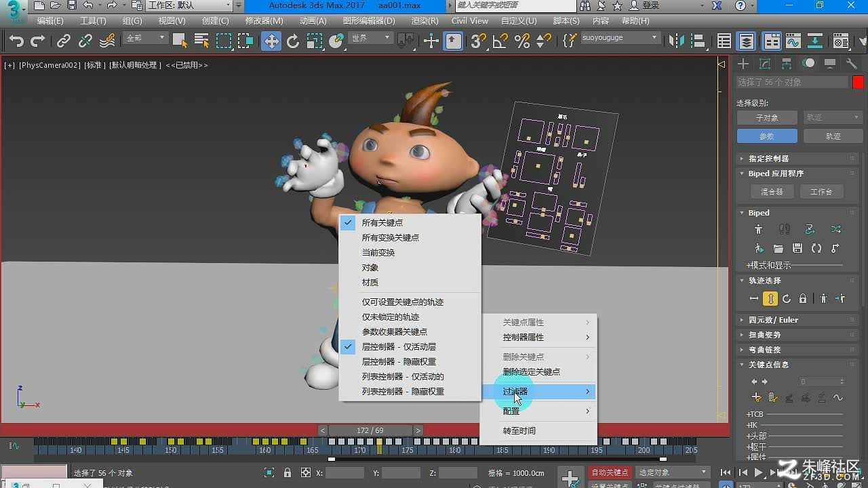Click the Bind to Space Warp icon
The image size is (868, 488).
point(107,41)
